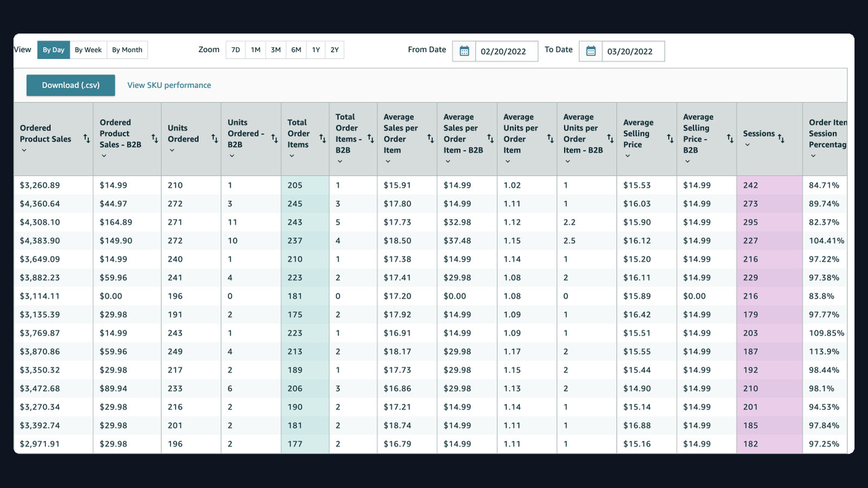Image resolution: width=868 pixels, height=488 pixels.
Task: Expand chevron under Ordered Product Sales header
Action: 24,150
